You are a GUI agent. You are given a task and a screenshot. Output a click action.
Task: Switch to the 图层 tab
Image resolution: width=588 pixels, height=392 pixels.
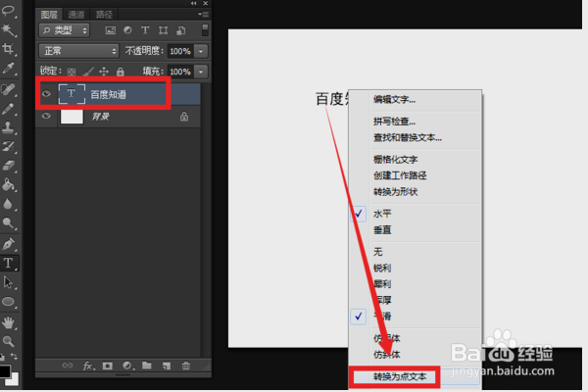pos(49,15)
